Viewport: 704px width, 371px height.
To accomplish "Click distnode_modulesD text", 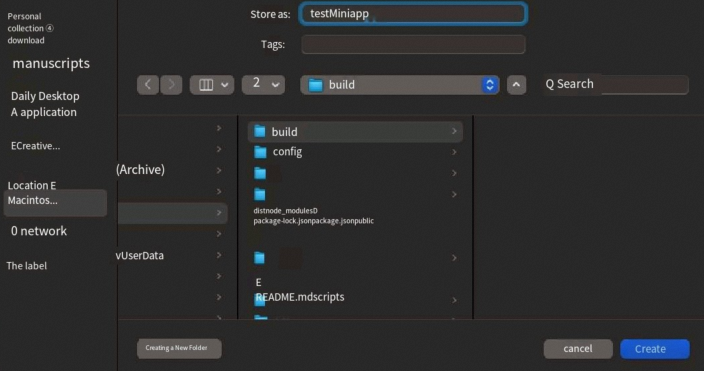I will click(x=286, y=211).
